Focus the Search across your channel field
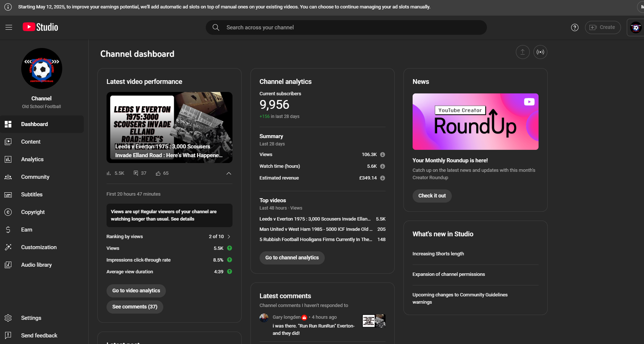Viewport: 644px width, 344px height. tap(346, 27)
